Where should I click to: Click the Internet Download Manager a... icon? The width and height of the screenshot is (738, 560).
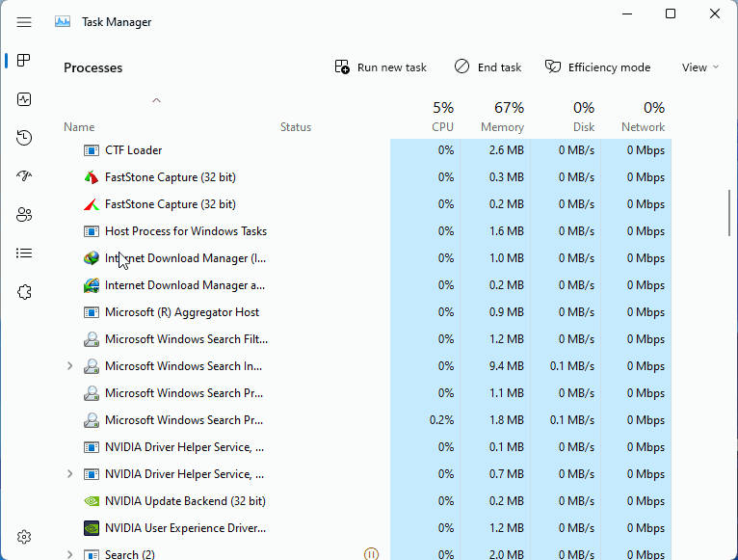click(x=92, y=285)
